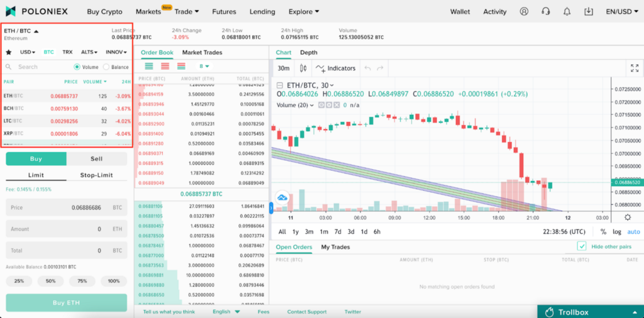Screen dimensions: 644x318
Task: Open Contact Support link
Action: click(x=307, y=312)
